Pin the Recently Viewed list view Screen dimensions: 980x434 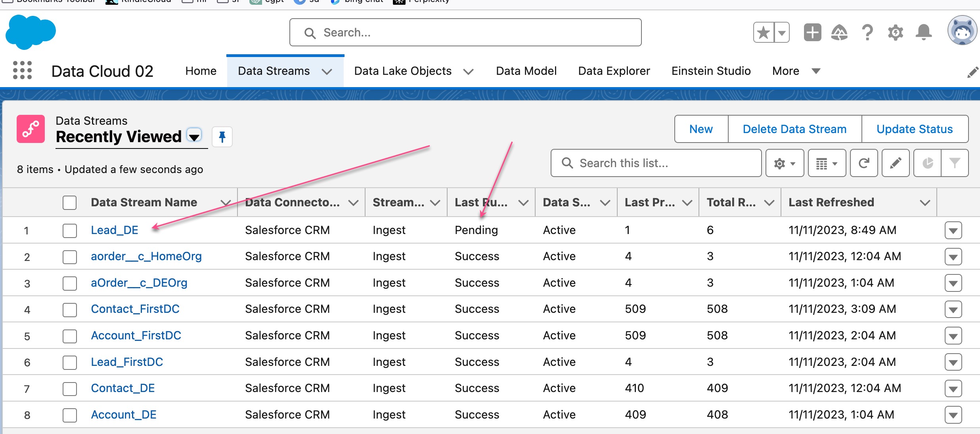[x=222, y=137]
